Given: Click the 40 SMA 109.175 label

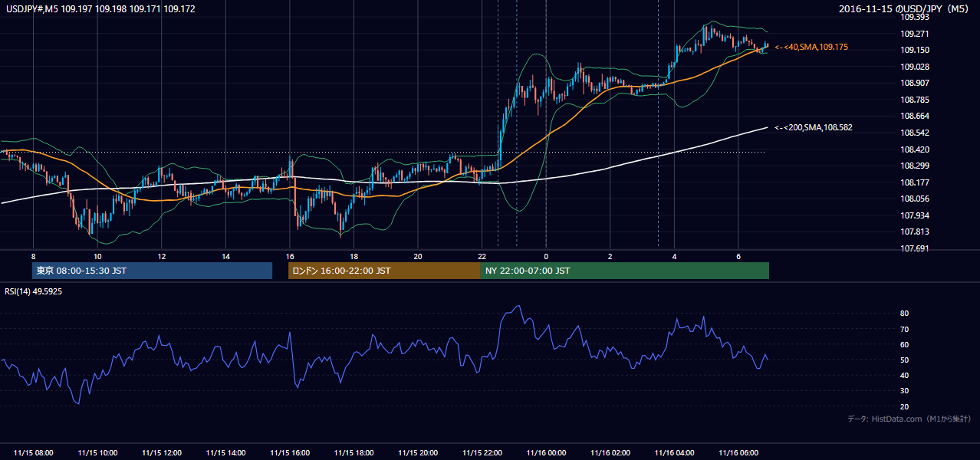Looking at the screenshot, I should coord(811,47).
